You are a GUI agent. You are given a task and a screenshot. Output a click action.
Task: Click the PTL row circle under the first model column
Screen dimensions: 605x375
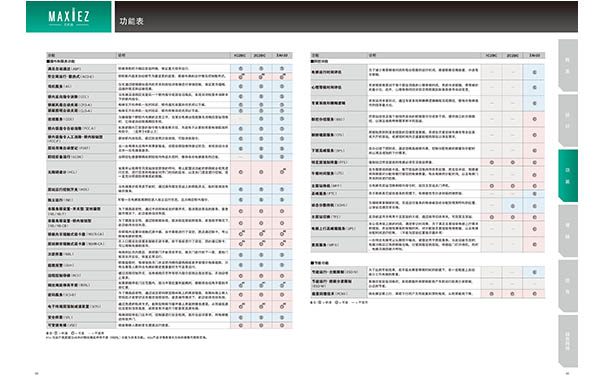click(x=492, y=162)
